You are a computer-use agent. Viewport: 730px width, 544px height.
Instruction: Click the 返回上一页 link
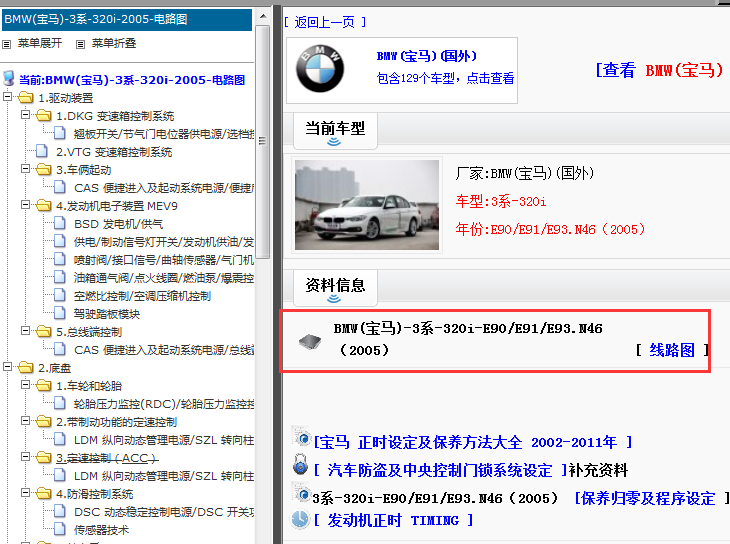(x=325, y=22)
